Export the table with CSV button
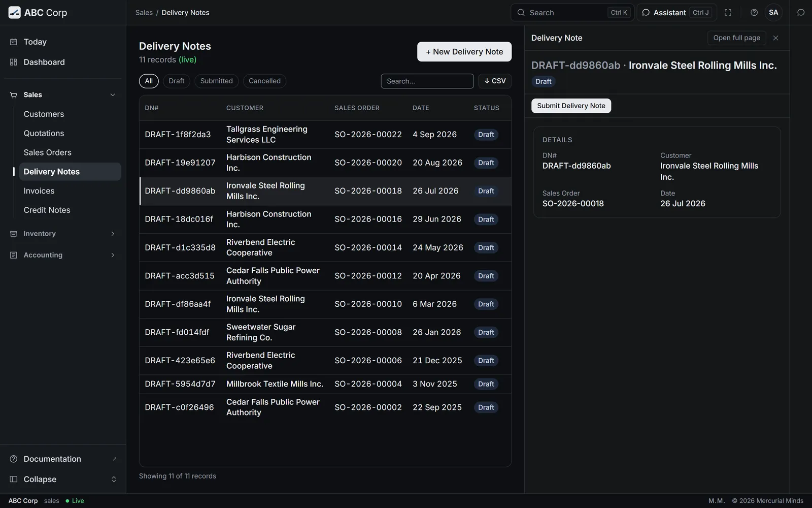Screen dimensions: 812x508 [495, 81]
